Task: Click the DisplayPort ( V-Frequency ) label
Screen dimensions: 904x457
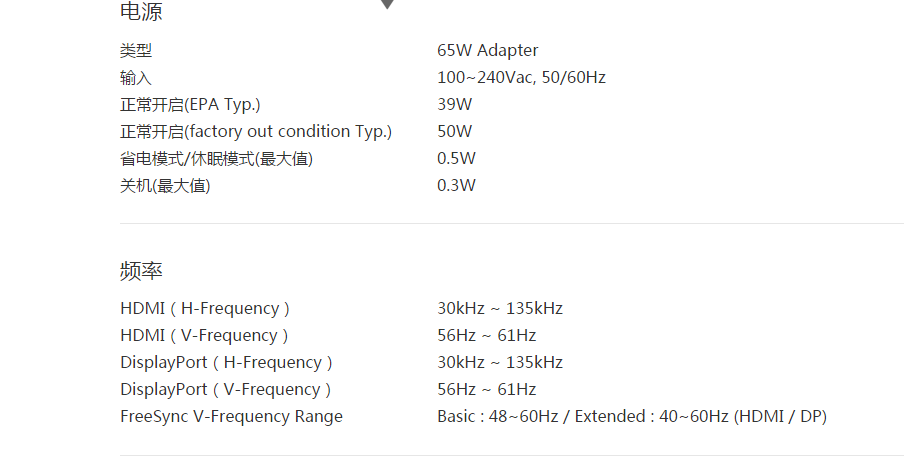Action: click(225, 389)
